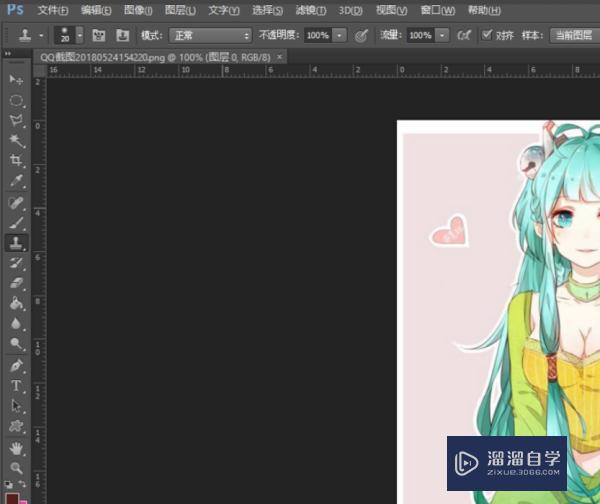Open the 窗口 Window menu

pyautogui.click(x=438, y=10)
